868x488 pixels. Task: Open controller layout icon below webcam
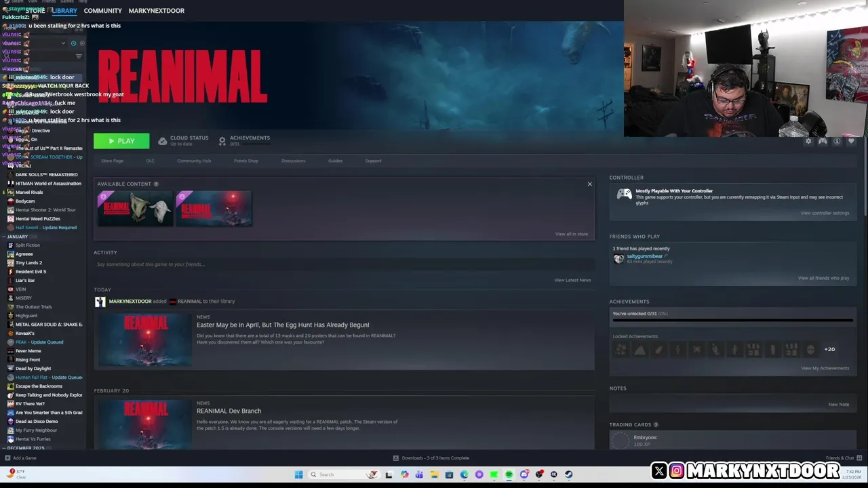pos(823,141)
